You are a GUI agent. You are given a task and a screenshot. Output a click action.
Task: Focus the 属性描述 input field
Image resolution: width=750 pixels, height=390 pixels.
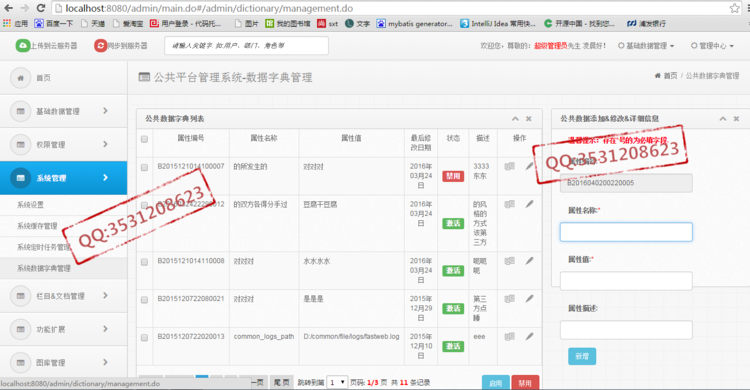626,330
